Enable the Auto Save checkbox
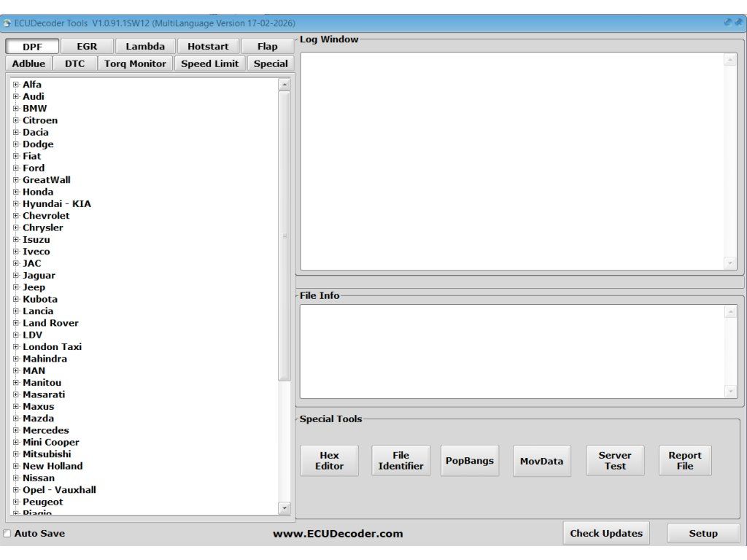This screenshot has height=560, width=747. 7,534
